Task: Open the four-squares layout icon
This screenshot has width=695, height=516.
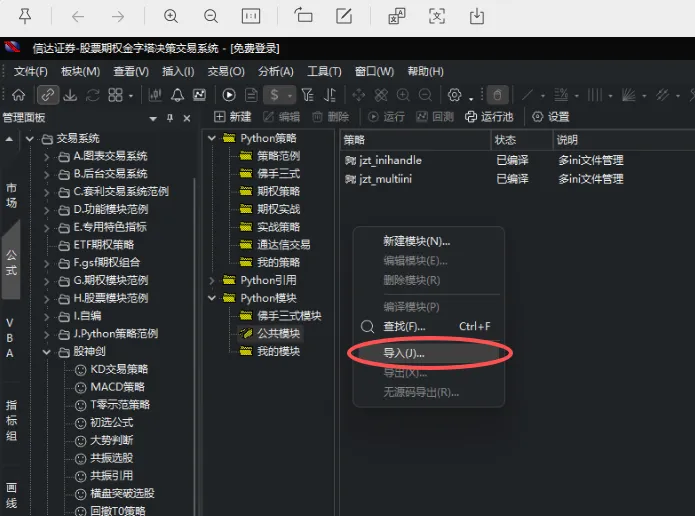Action: (115, 95)
